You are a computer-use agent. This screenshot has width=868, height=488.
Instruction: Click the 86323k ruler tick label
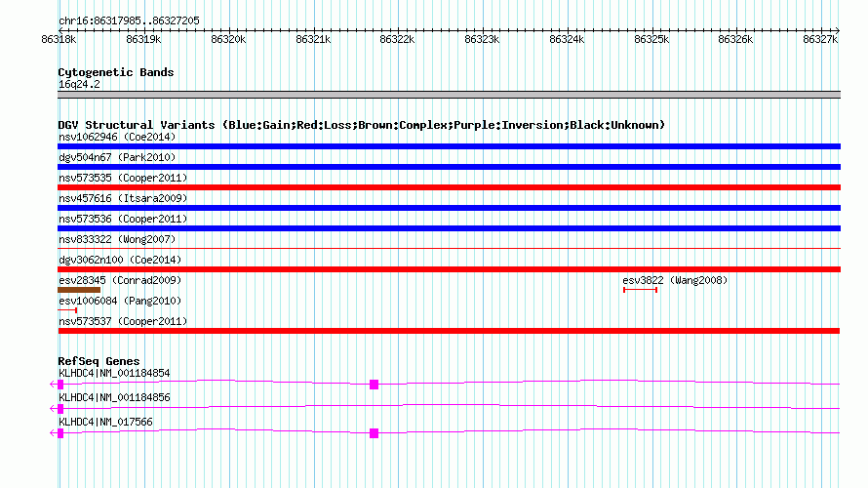click(x=482, y=39)
